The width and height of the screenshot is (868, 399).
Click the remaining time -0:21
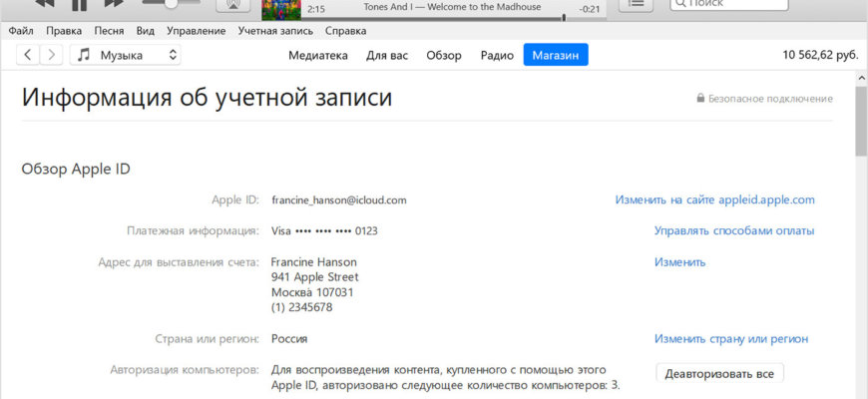click(x=588, y=9)
